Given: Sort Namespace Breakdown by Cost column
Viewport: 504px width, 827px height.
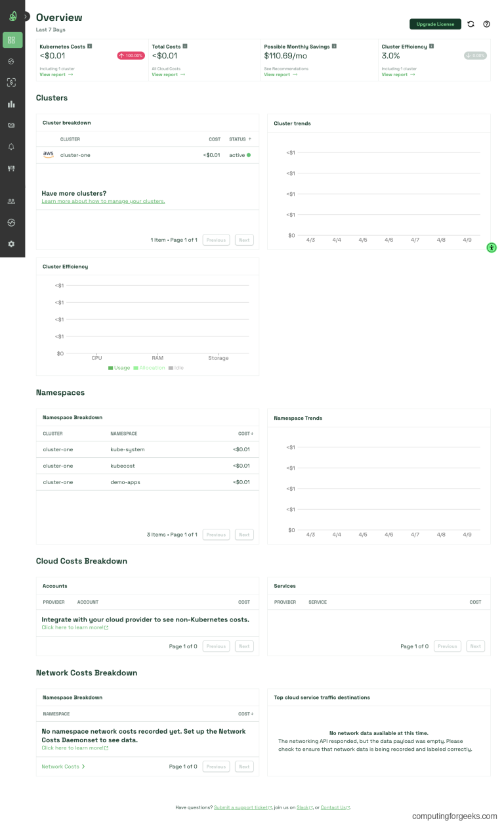Looking at the screenshot, I should coord(245,434).
